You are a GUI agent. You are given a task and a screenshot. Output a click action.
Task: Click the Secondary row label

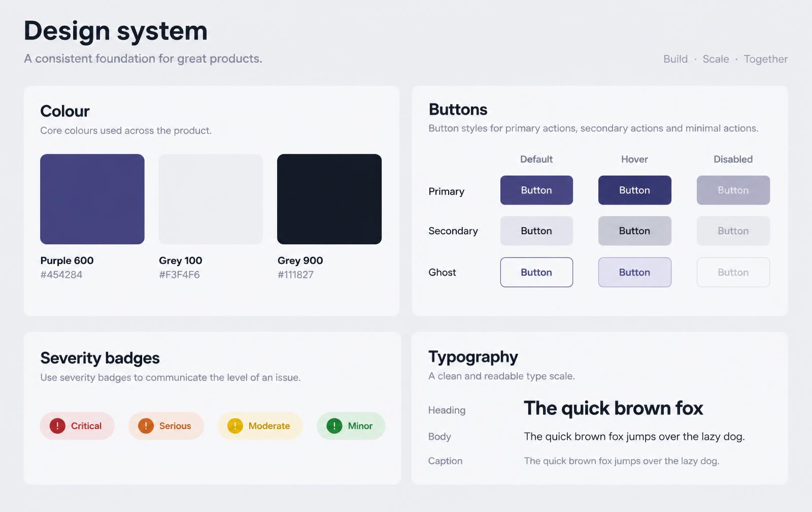(453, 231)
